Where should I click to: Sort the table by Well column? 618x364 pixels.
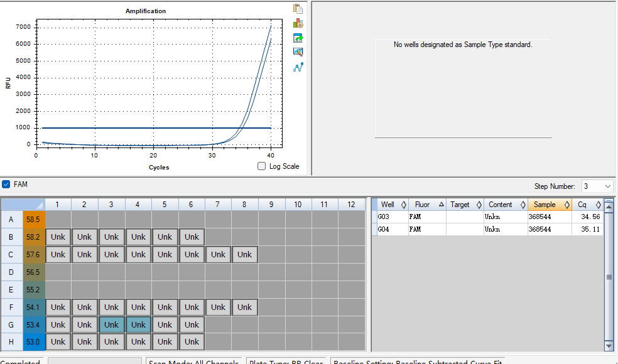(392, 205)
